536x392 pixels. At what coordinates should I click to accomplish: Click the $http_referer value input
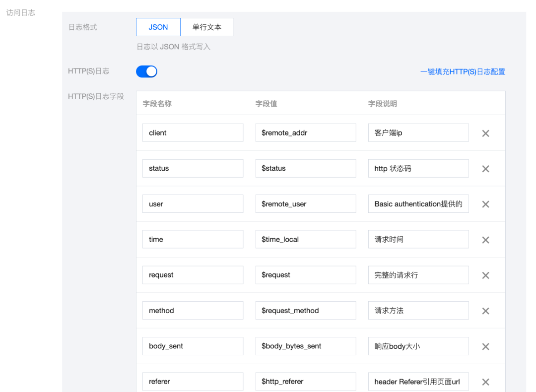point(306,382)
